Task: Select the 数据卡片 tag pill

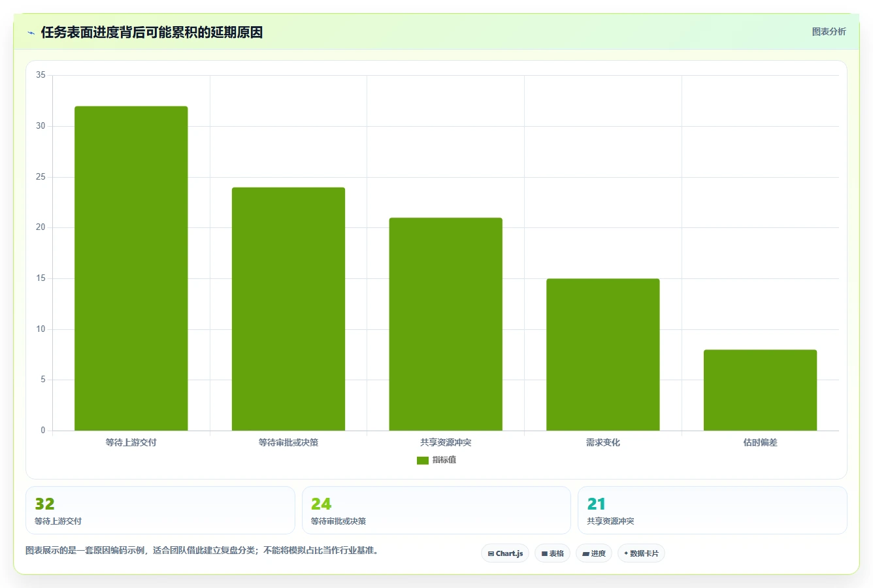Action: tap(641, 553)
